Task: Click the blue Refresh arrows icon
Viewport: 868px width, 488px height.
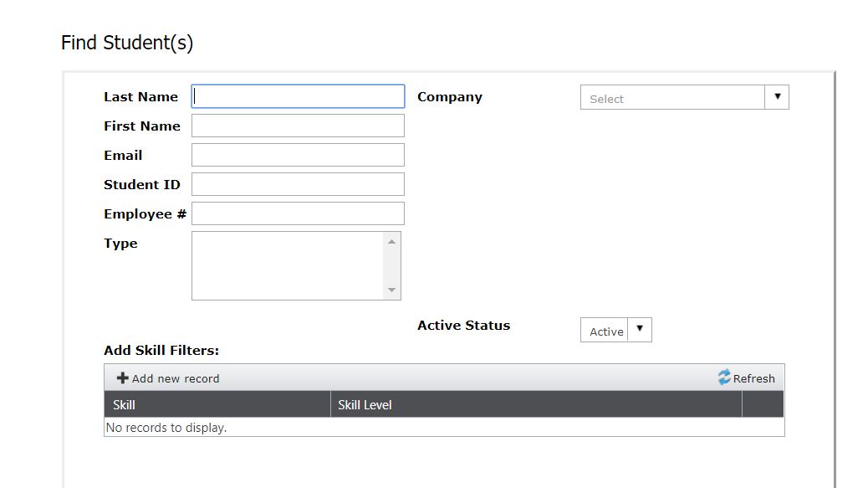Action: click(x=724, y=378)
